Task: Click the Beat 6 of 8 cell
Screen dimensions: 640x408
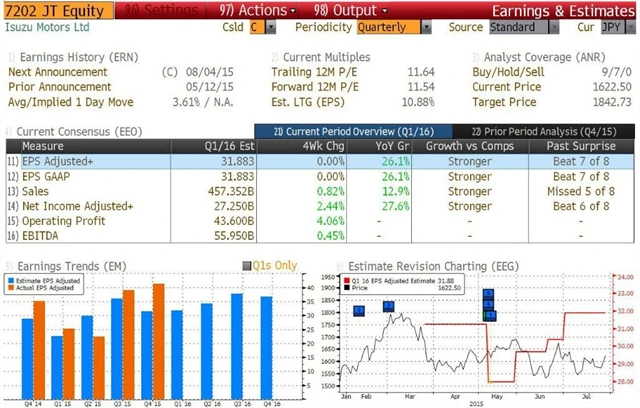Action: 581,206
